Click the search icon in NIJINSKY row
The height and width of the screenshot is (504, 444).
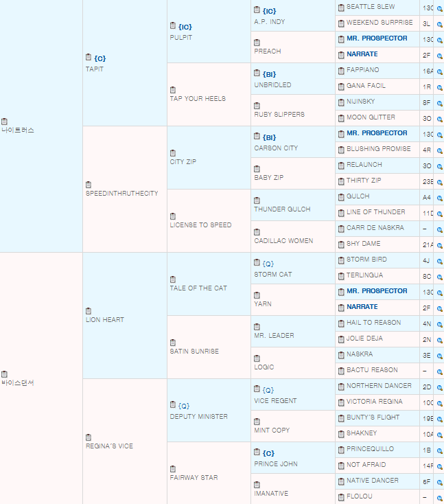pos(439,104)
